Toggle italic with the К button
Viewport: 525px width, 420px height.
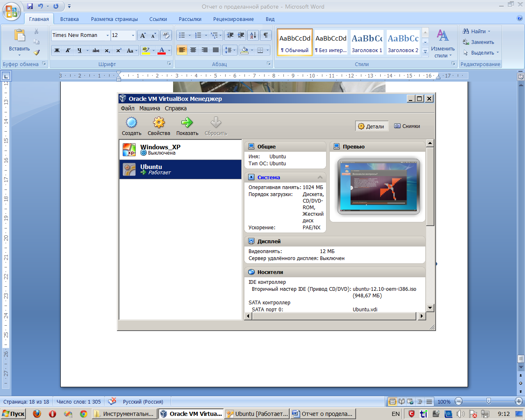[68, 50]
